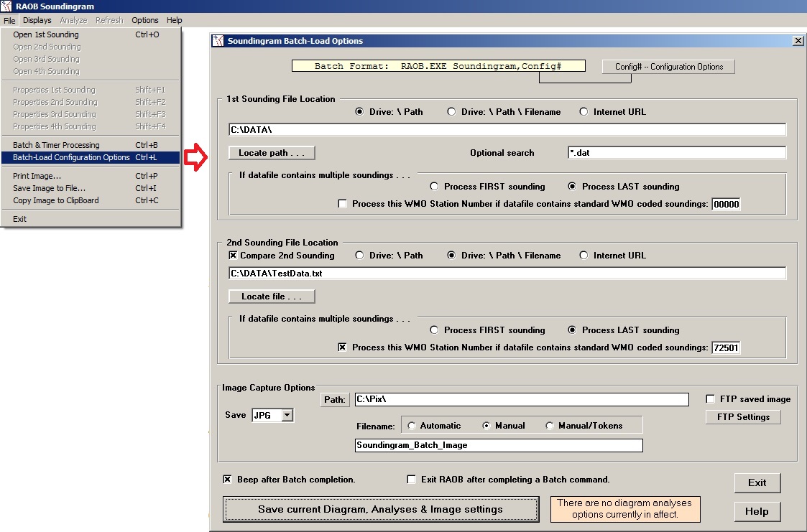This screenshot has height=532, width=807.
Task: Select Batch-Load Configuration Options menu entry
Action: (x=91, y=157)
